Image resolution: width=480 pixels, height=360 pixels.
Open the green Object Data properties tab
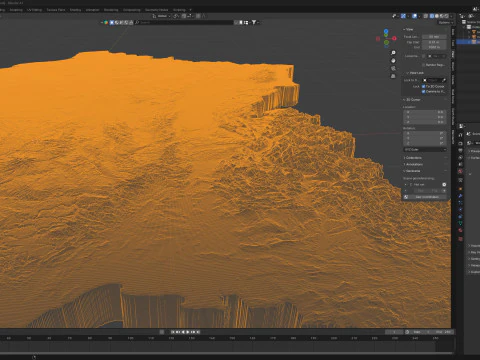pyautogui.click(x=460, y=223)
